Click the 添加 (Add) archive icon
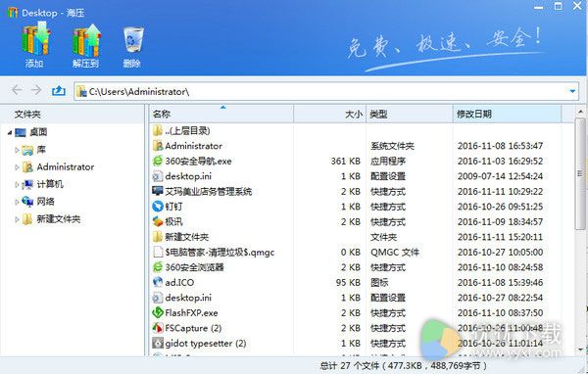 (x=35, y=40)
